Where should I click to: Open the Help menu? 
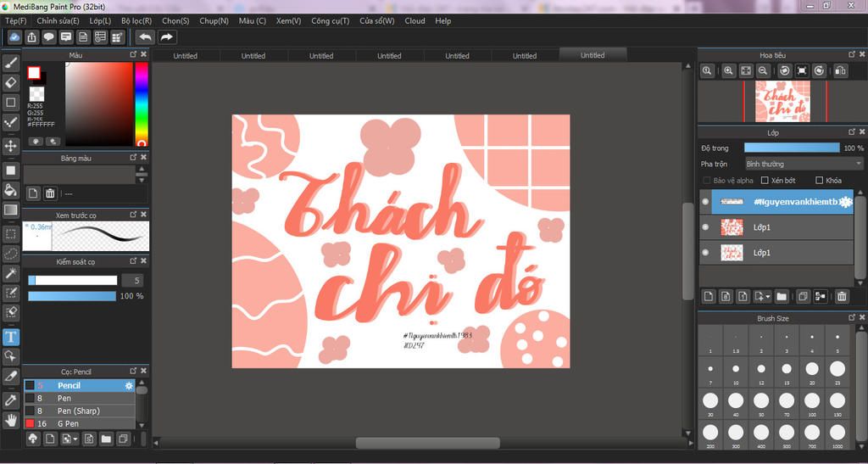(442, 20)
